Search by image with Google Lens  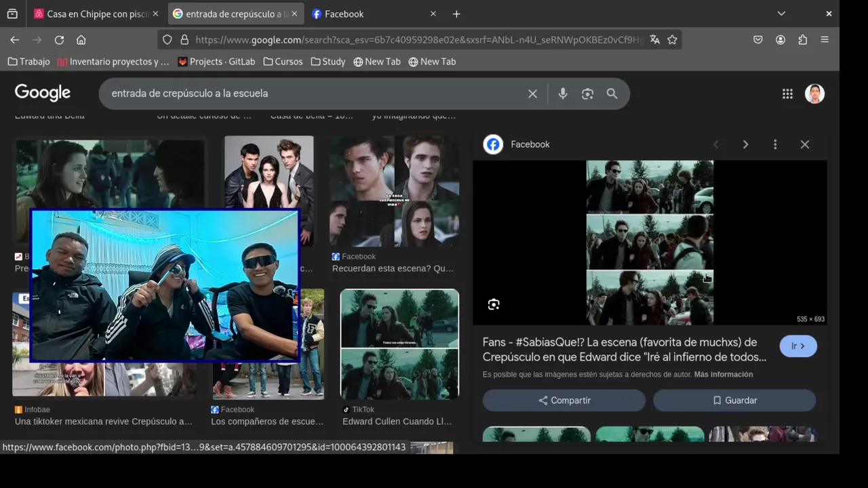coord(587,94)
